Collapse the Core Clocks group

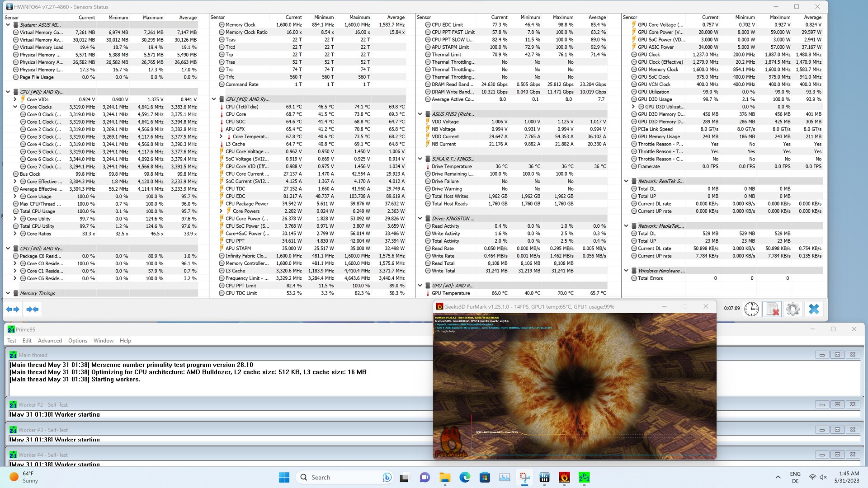[x=15, y=107]
